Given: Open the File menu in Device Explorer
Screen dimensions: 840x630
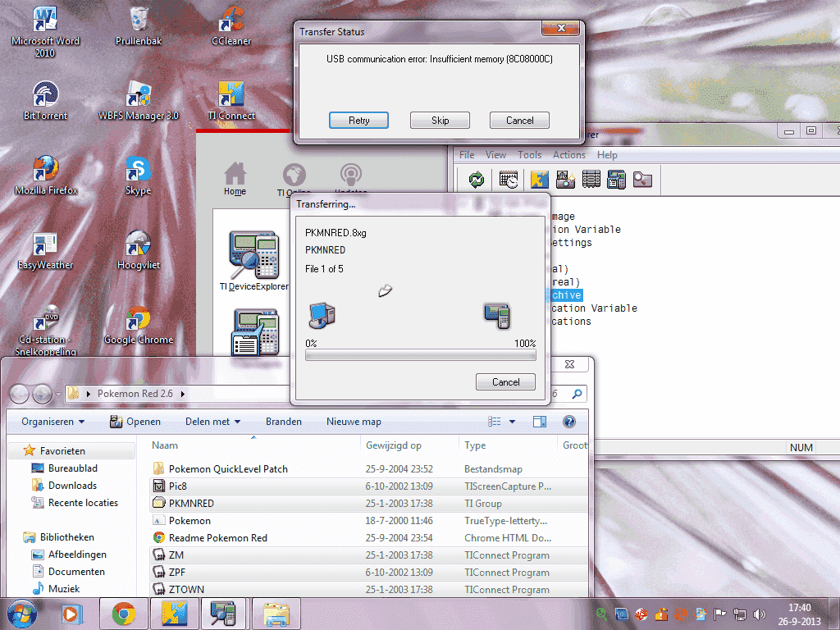Looking at the screenshot, I should 467,155.
